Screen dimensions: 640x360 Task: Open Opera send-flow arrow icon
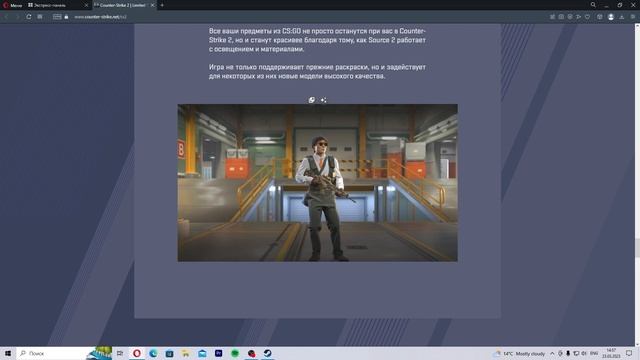tap(578, 17)
